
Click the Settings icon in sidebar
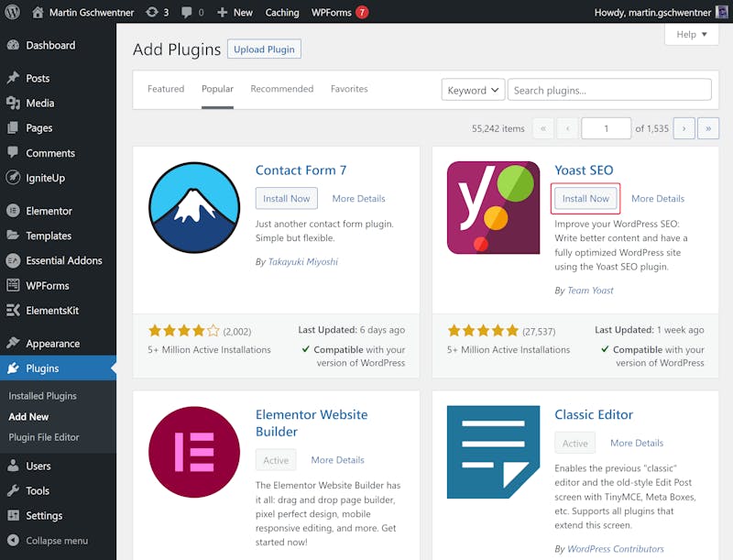[x=13, y=515]
